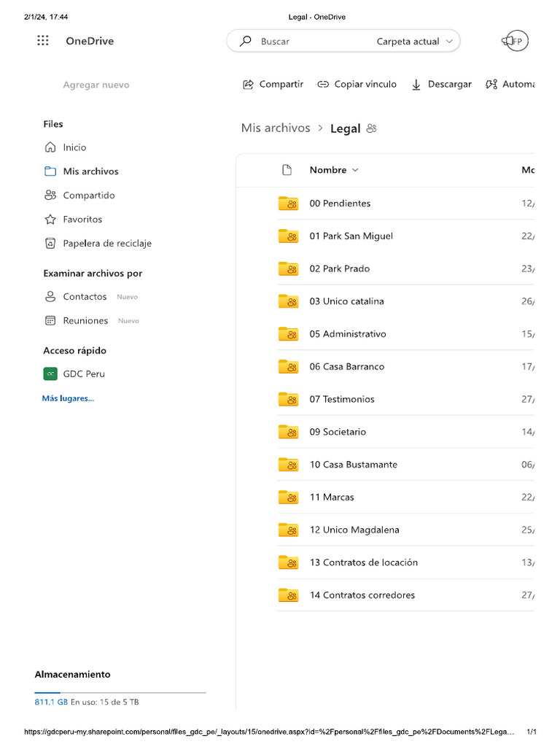
Task: Open Favoritos in the sidebar
Action: click(82, 219)
